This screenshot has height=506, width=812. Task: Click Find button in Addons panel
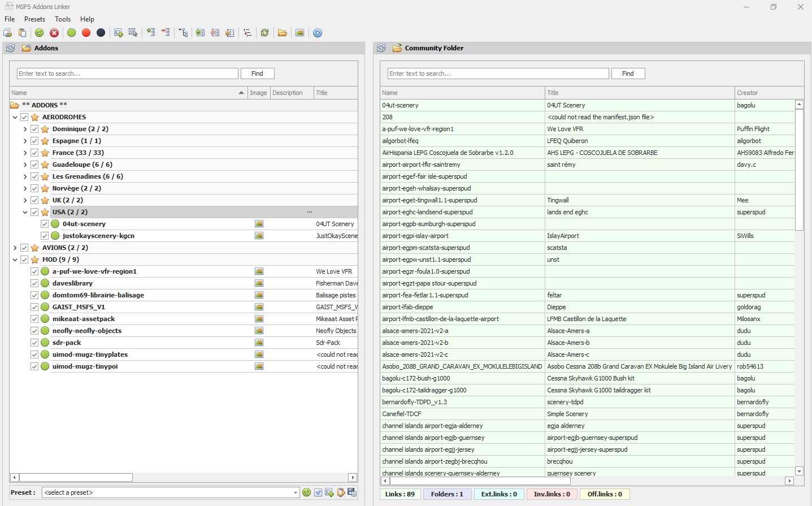pos(257,73)
